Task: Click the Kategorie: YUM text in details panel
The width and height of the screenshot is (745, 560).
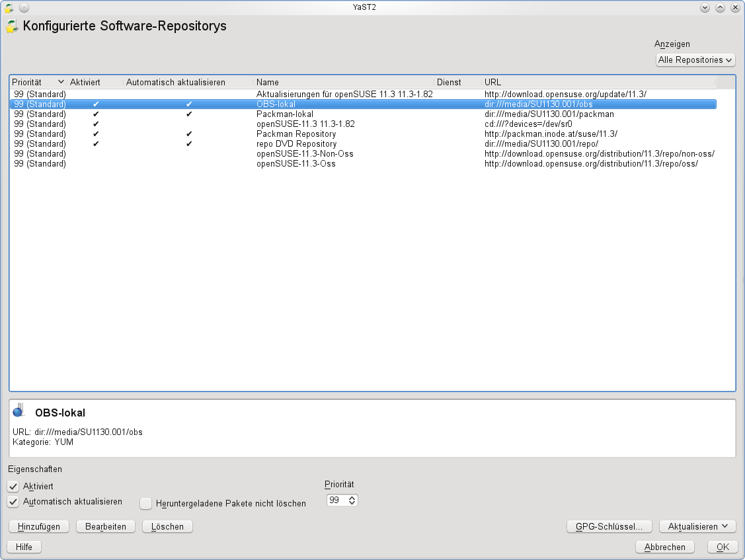Action: 43,442
